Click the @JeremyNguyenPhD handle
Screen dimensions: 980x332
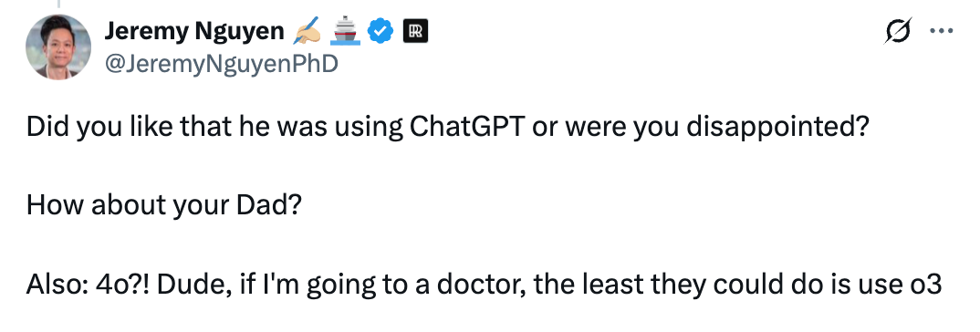(221, 63)
